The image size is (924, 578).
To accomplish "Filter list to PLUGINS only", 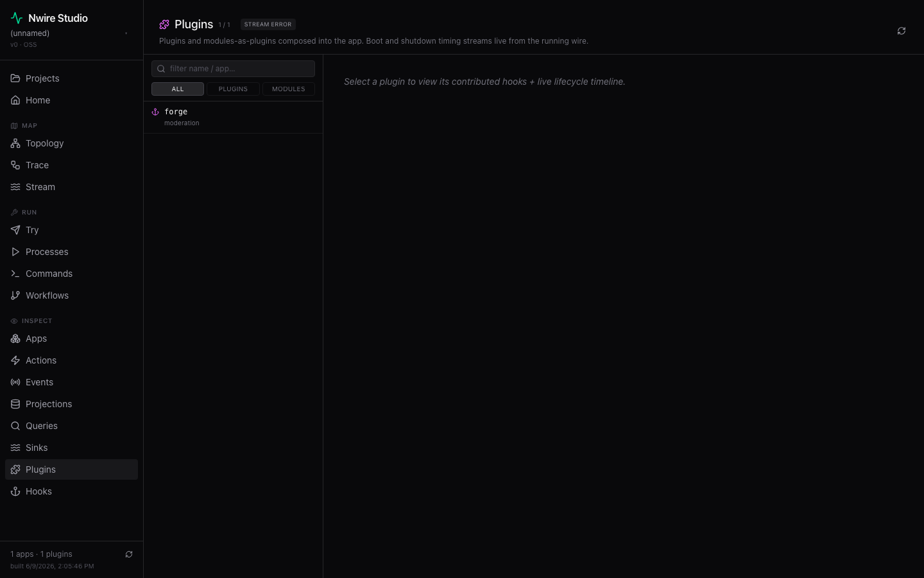I will [x=233, y=89].
